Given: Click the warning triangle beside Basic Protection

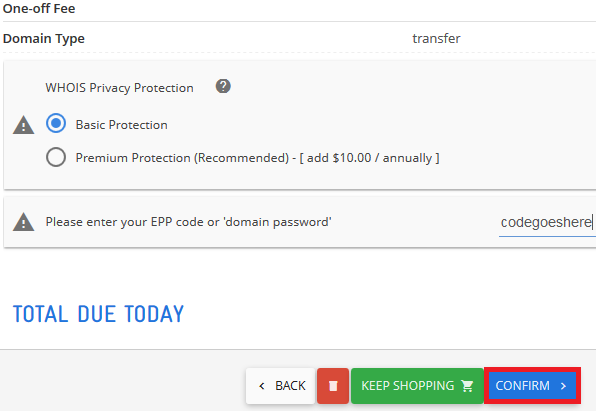Looking at the screenshot, I should tap(24, 125).
